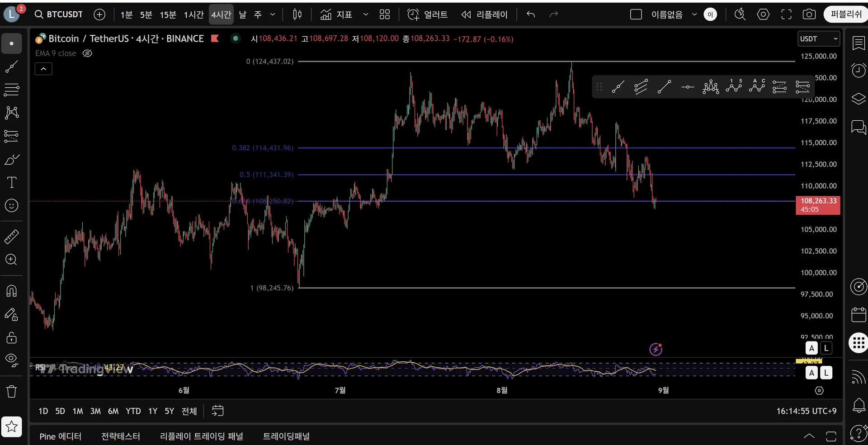Open the USDT currency dropdown
This screenshot has width=868, height=445.
point(819,39)
